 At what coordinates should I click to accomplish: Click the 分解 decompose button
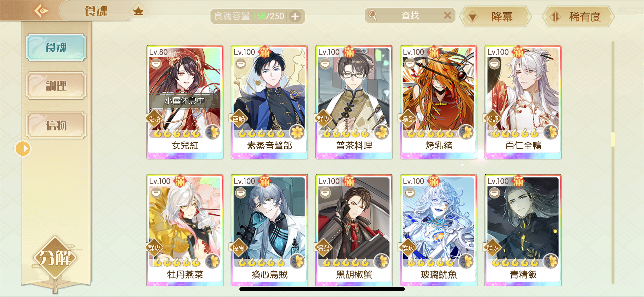[x=55, y=258]
